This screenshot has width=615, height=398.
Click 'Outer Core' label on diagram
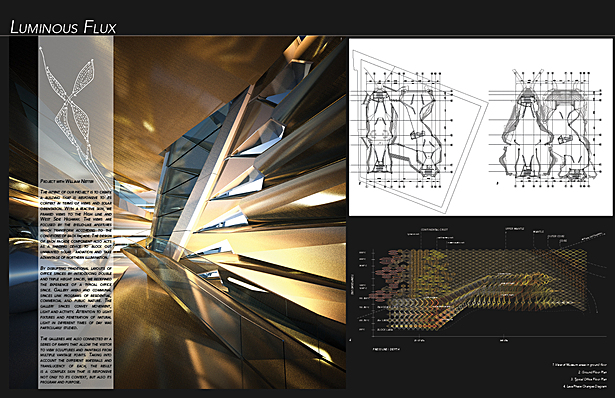pos(556,236)
